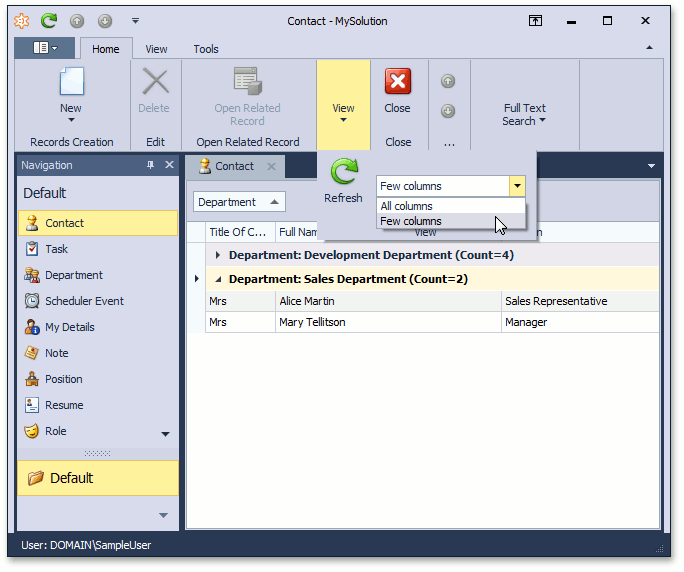
Task: Click the Navigation panel splitter grip dots
Action: (x=97, y=453)
